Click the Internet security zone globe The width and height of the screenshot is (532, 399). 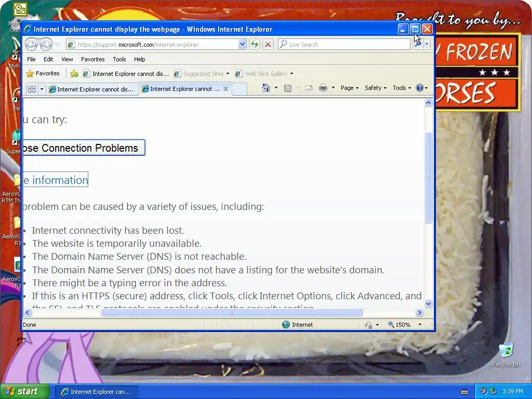[x=286, y=325]
